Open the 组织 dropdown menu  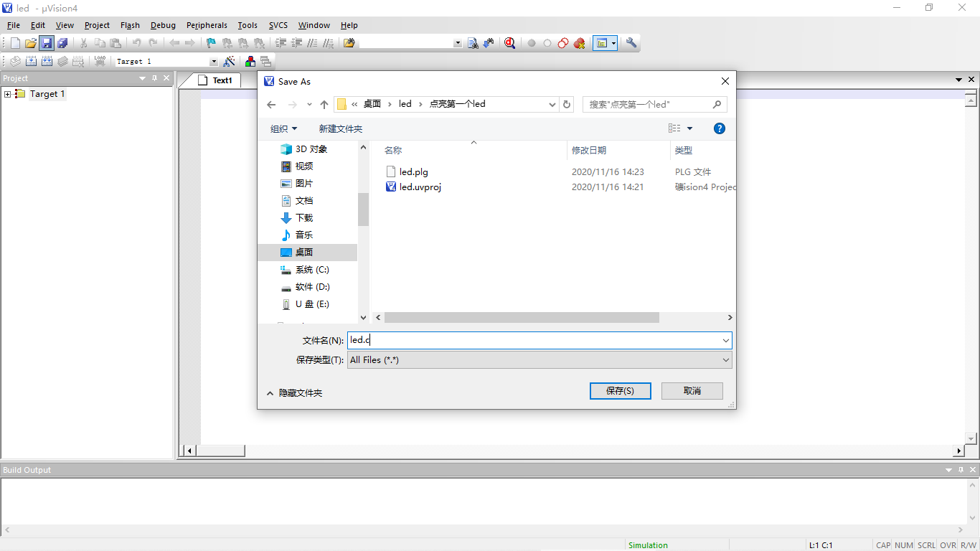[283, 128]
